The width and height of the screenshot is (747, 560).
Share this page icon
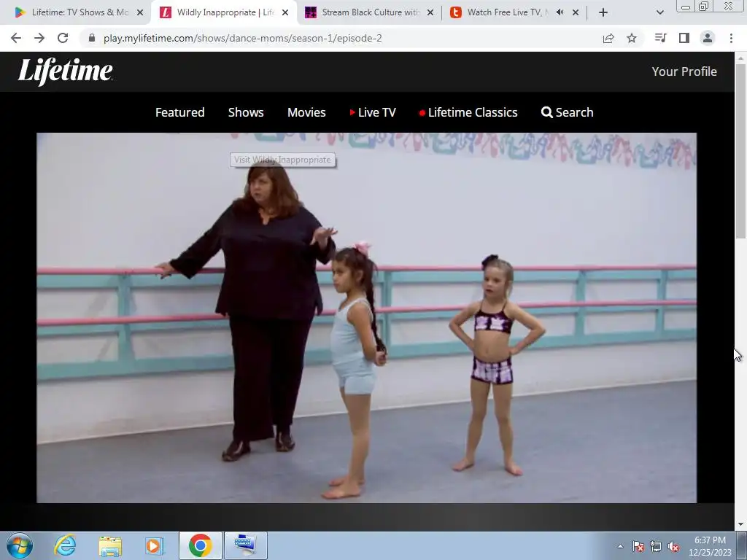[608, 38]
